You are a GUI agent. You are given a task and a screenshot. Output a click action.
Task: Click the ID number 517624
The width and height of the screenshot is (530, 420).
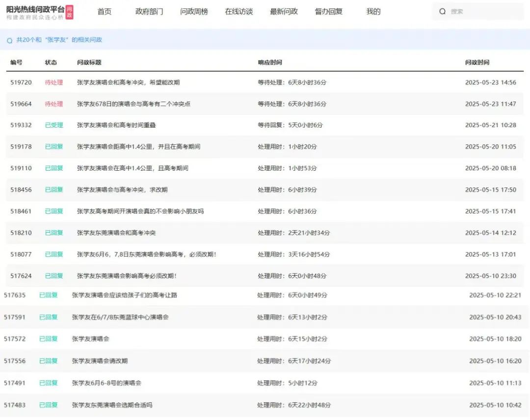click(x=21, y=276)
